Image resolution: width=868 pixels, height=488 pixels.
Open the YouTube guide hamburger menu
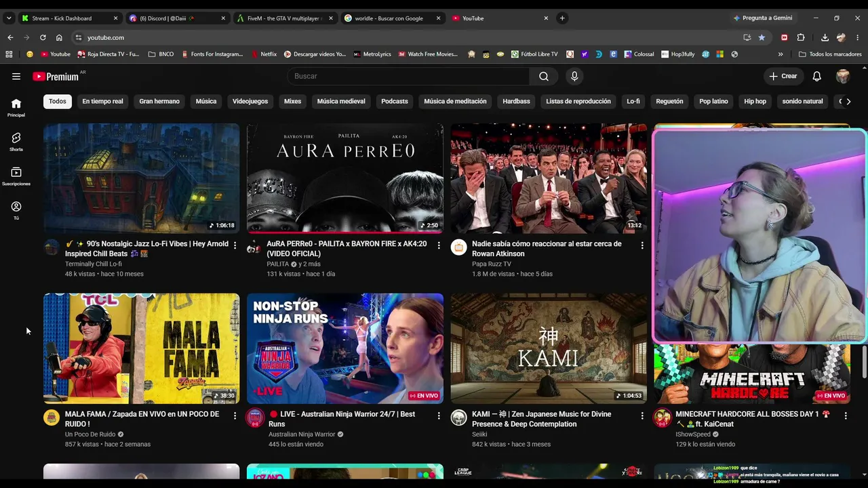point(16,76)
